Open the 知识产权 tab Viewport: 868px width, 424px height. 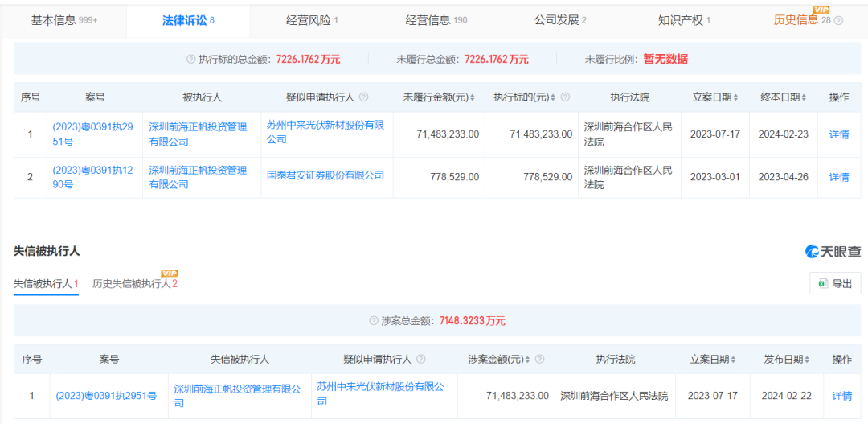pos(684,20)
